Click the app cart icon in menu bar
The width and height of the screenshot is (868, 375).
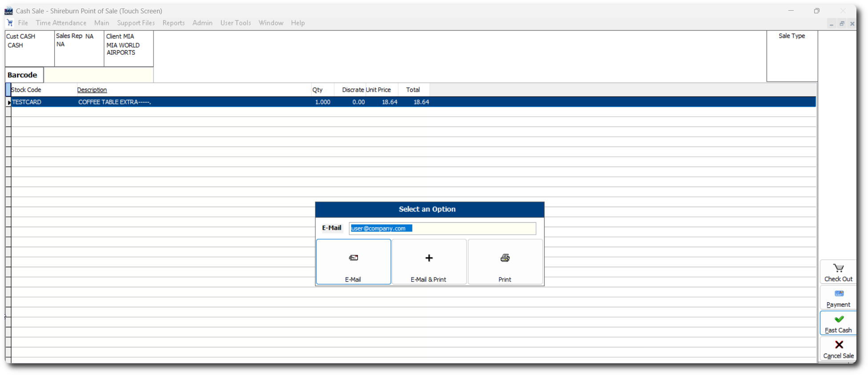pyautogui.click(x=10, y=23)
